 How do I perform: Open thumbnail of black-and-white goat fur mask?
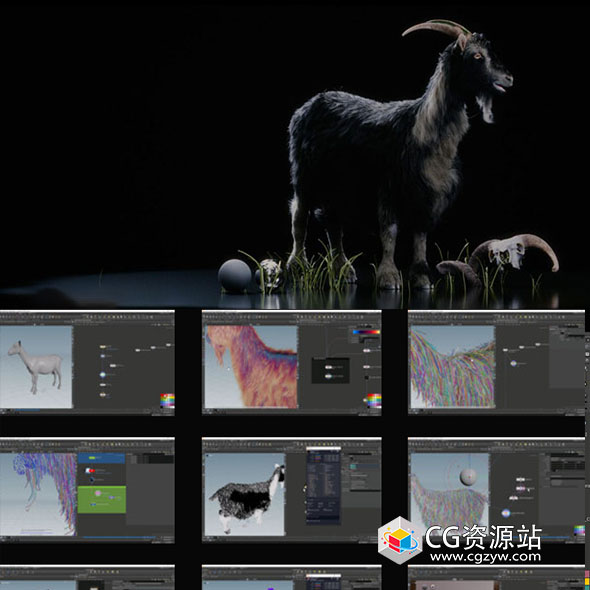coord(292,490)
